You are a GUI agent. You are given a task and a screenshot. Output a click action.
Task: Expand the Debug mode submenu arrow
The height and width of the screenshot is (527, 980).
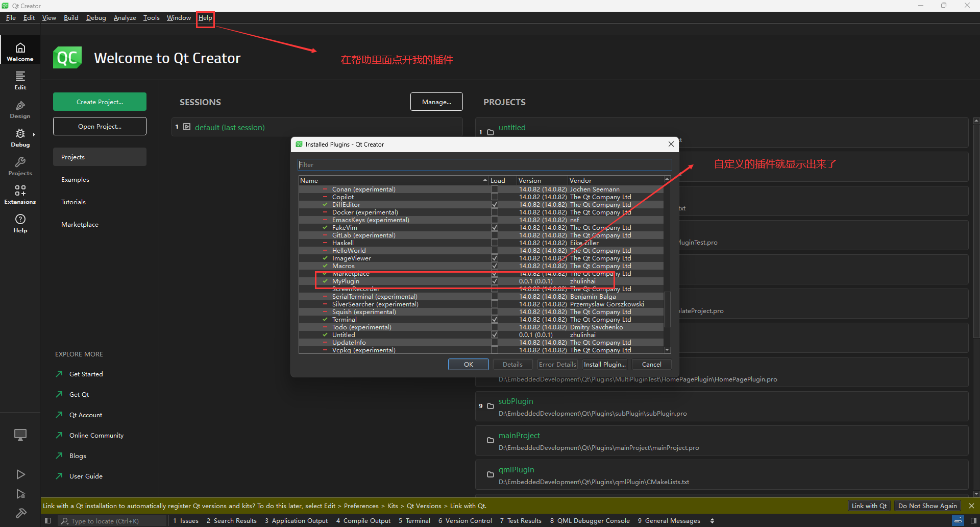point(34,134)
